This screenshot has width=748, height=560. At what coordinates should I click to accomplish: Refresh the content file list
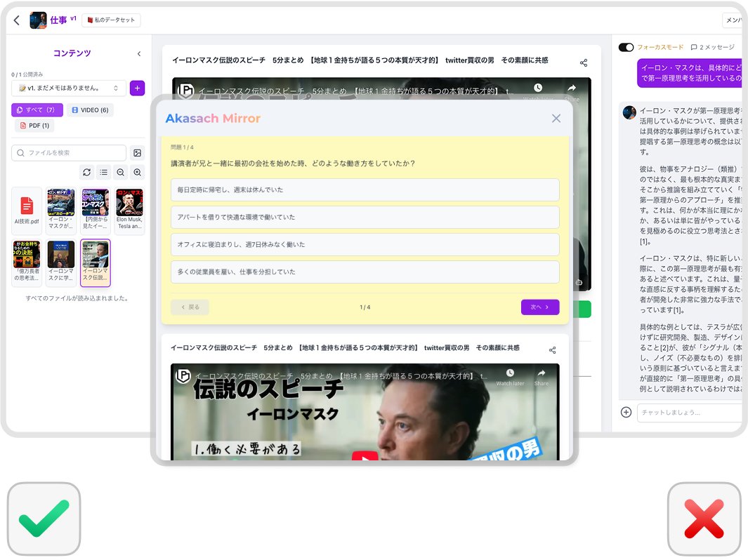[87, 172]
